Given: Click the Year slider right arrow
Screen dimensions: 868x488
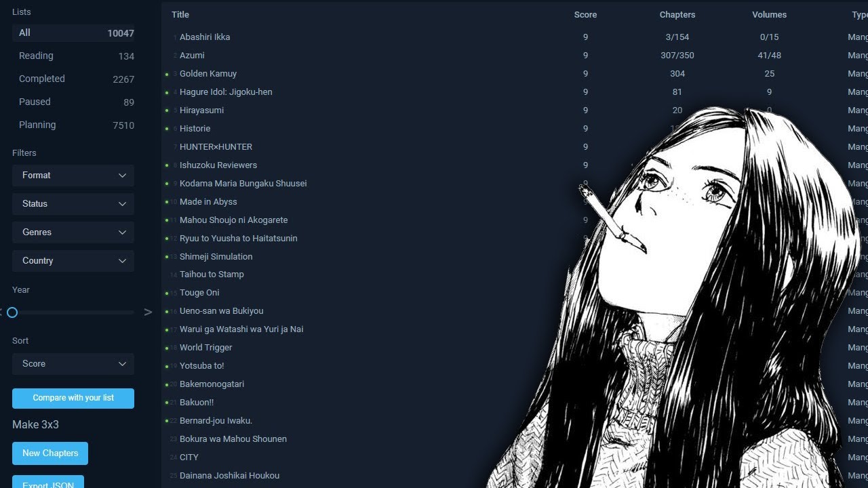Looking at the screenshot, I should click(x=148, y=312).
